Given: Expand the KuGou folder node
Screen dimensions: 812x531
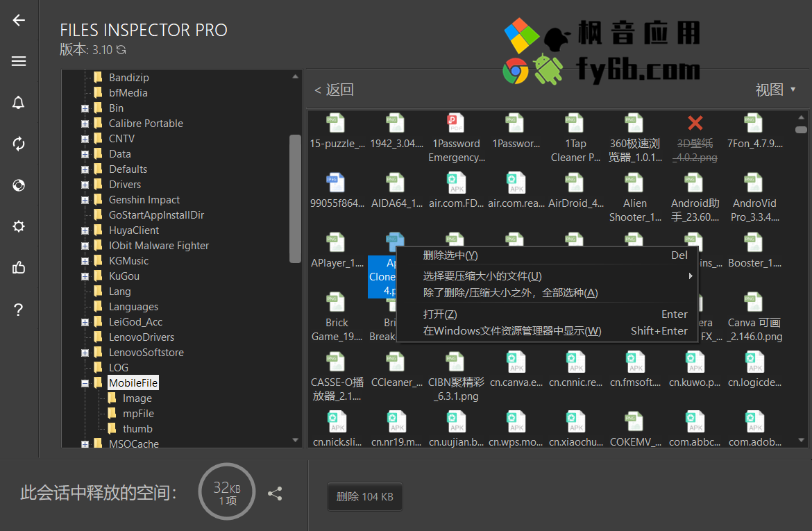Looking at the screenshot, I should point(85,277).
